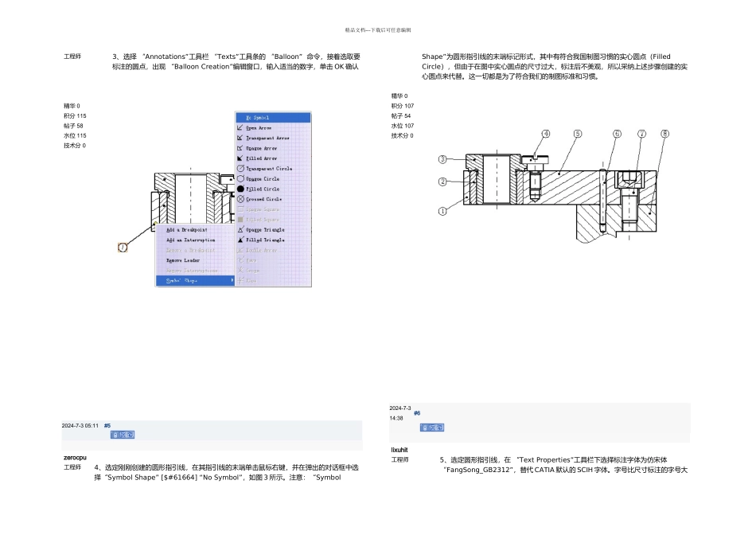Image resolution: width=756 pixels, height=535 pixels.
Task: Choose the Transparent Arrow symbol icon
Action: tap(240, 138)
